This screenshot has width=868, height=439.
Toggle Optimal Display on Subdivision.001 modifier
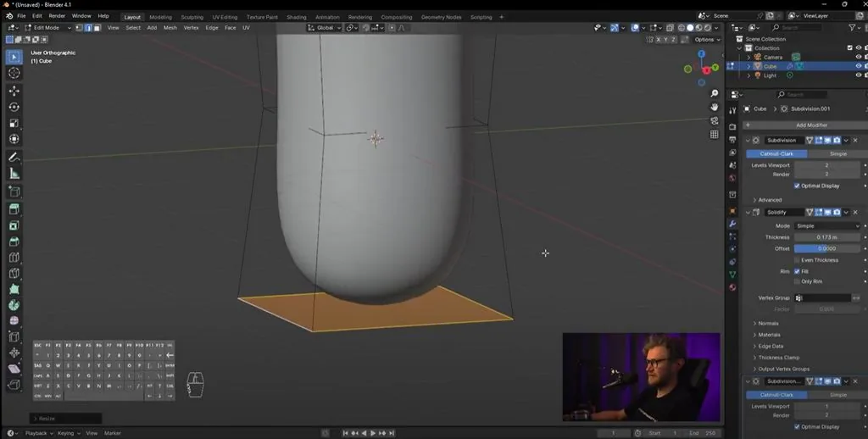[797, 427]
